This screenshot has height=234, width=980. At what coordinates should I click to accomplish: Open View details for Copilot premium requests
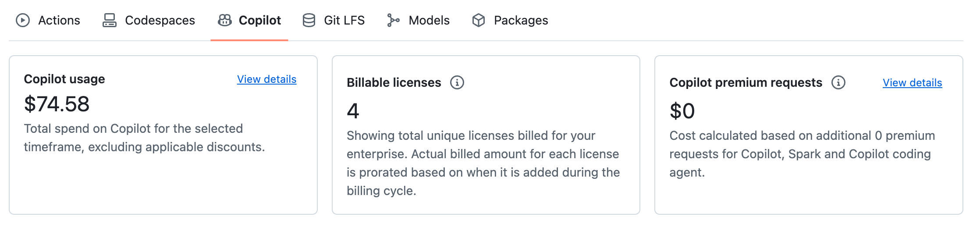913,83
